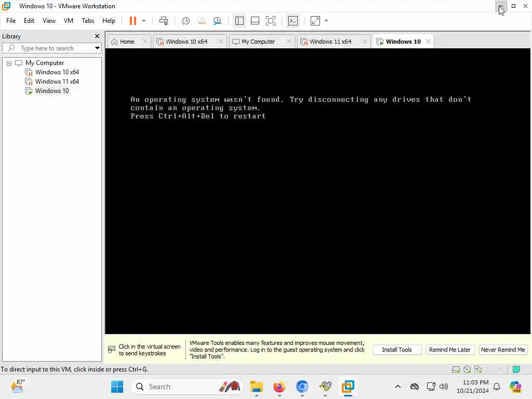Open the snapshot manager
The width and height of the screenshot is (532, 399).
217,21
